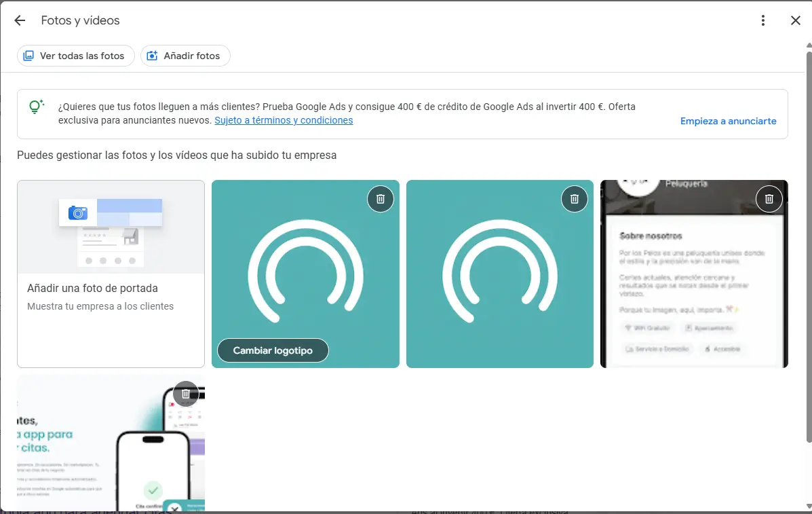Click the scrollbar up arrow
Image resolution: width=812 pixels, height=514 pixels.
(807, 45)
